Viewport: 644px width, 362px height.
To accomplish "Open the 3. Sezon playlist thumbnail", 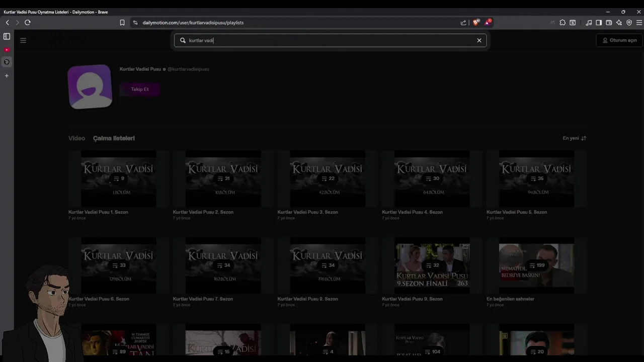I will pos(328,178).
